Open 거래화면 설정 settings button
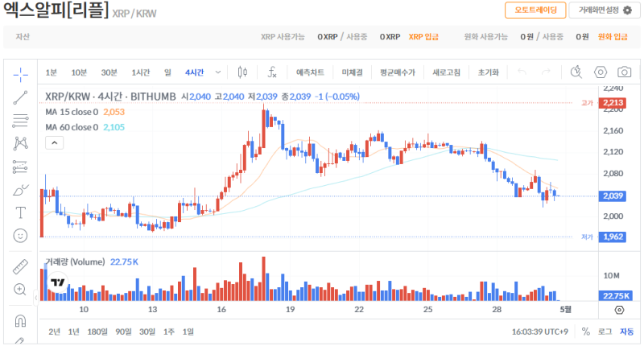 (x=605, y=10)
